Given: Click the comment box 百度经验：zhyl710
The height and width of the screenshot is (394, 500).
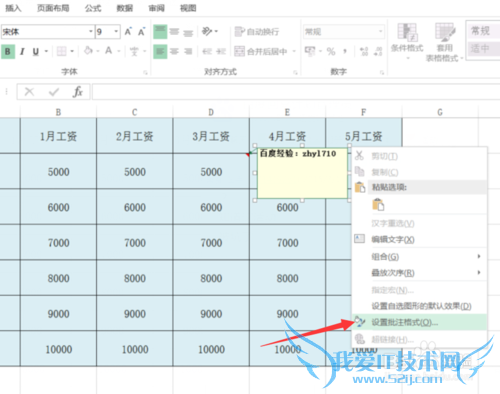Looking at the screenshot, I should click(x=302, y=173).
